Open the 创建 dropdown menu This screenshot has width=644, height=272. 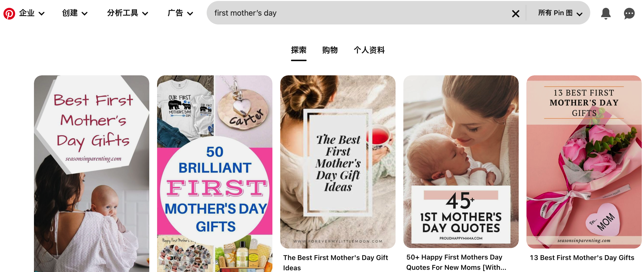pos(75,13)
